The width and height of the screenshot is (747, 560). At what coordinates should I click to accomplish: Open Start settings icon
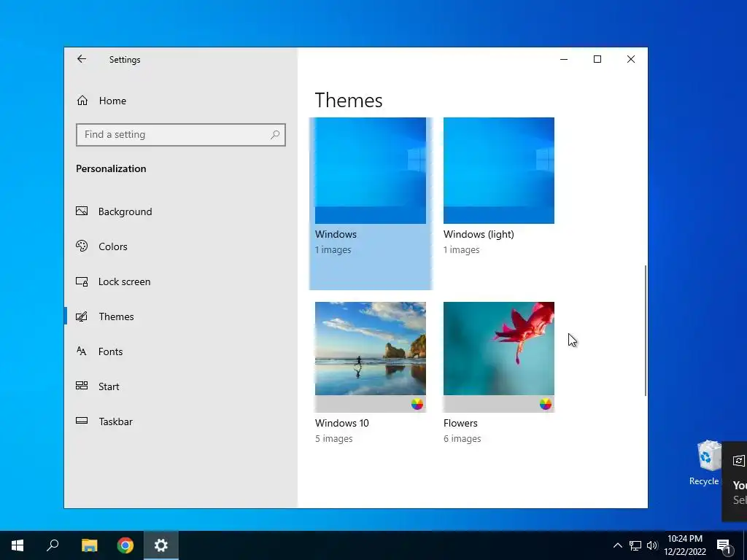(x=82, y=386)
